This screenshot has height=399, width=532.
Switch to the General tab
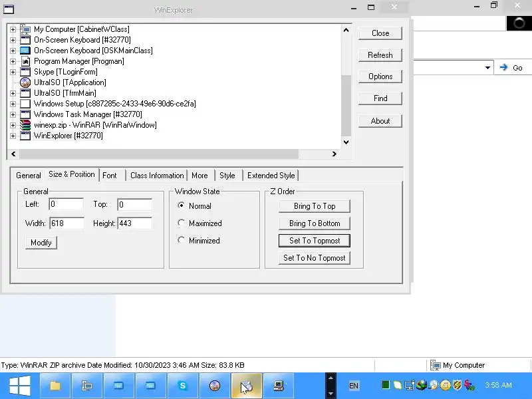[x=29, y=176]
